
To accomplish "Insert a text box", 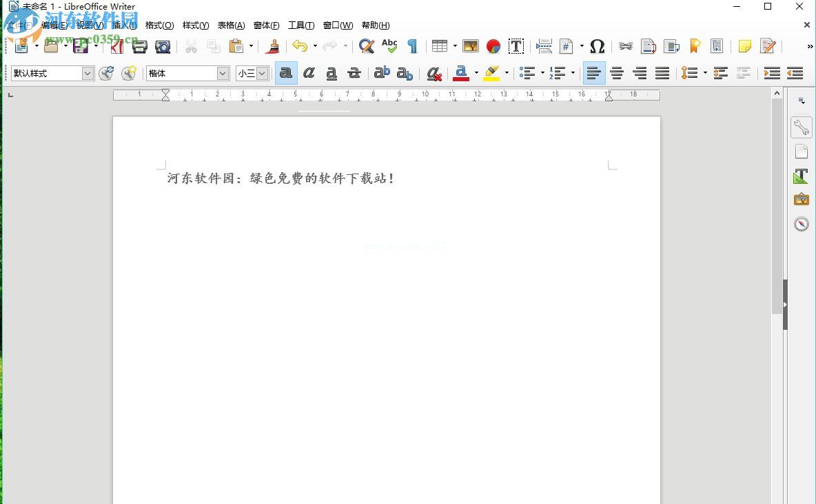I will point(516,46).
